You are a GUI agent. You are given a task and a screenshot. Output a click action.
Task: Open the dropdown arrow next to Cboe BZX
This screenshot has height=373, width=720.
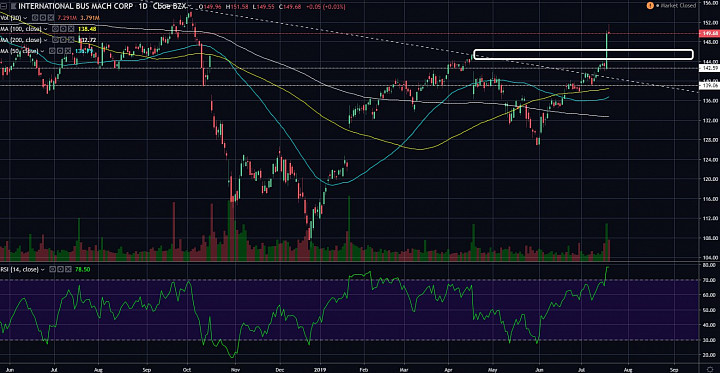tap(189, 6)
